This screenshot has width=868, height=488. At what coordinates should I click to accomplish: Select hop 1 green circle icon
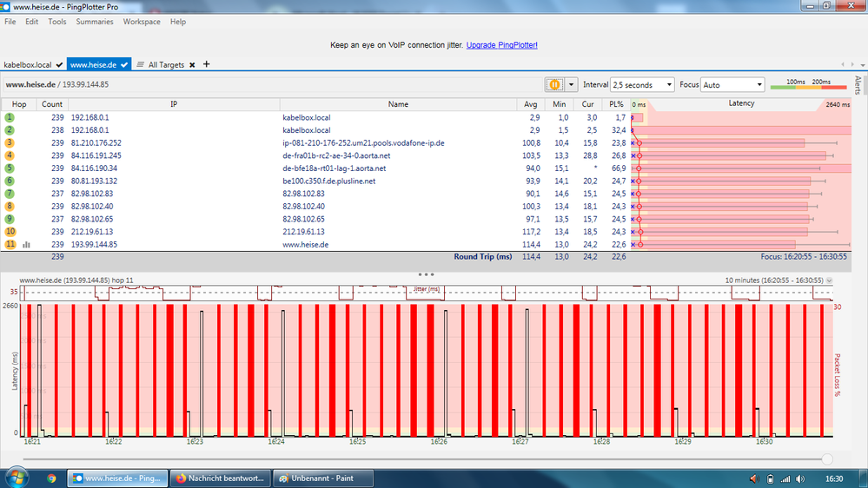point(10,117)
